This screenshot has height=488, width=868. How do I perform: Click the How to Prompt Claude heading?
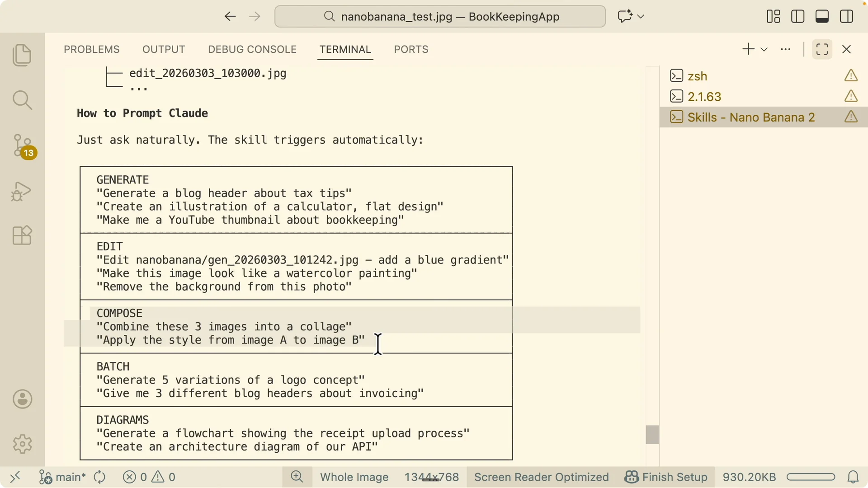pyautogui.click(x=142, y=113)
